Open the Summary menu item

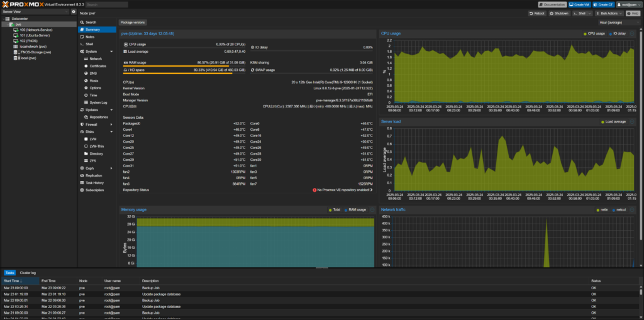coord(97,30)
